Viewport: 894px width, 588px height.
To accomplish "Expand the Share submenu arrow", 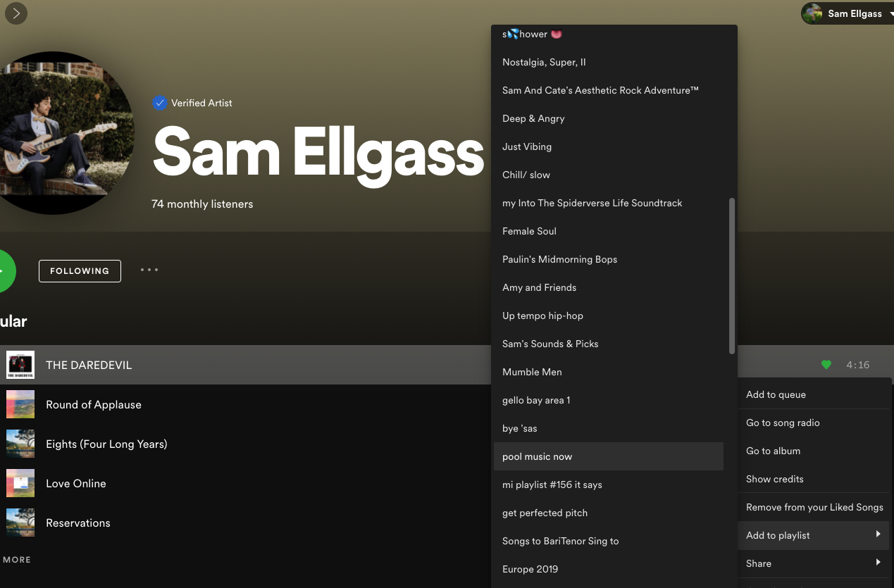I will 879,562.
